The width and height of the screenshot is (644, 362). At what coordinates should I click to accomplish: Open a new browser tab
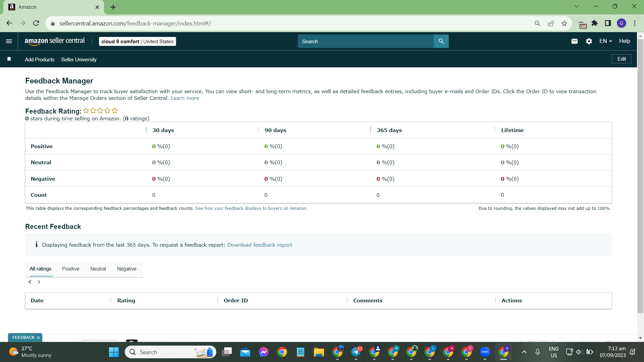point(113,7)
